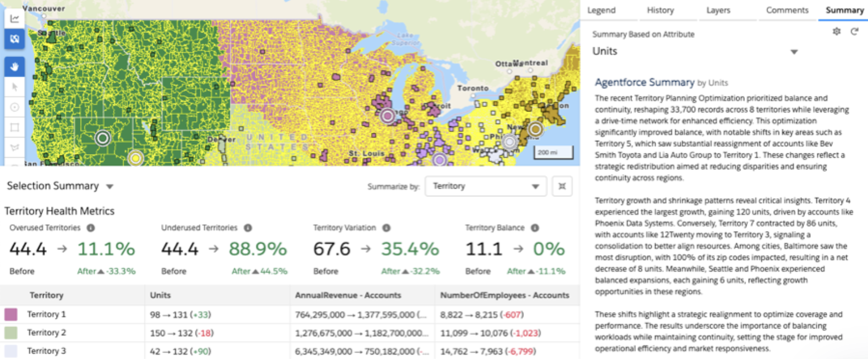Click the line chart icon in map toolbar
The image size is (868, 359).
[x=15, y=18]
